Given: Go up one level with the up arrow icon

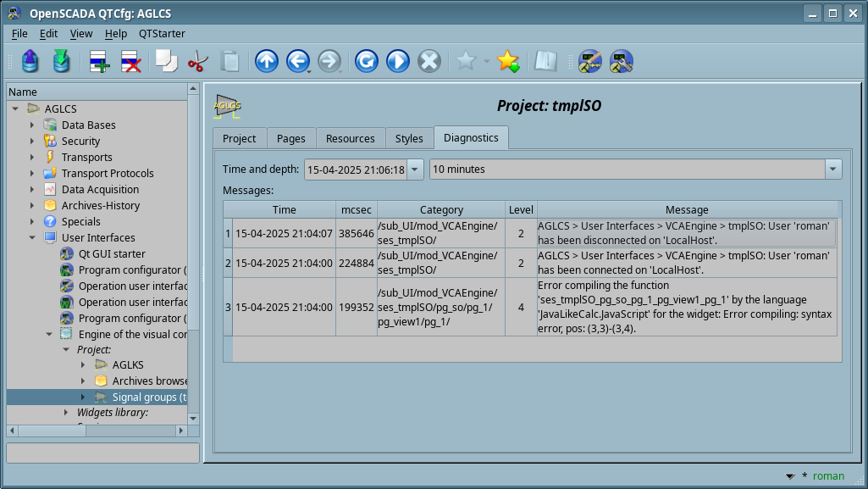Looking at the screenshot, I should coord(266,61).
